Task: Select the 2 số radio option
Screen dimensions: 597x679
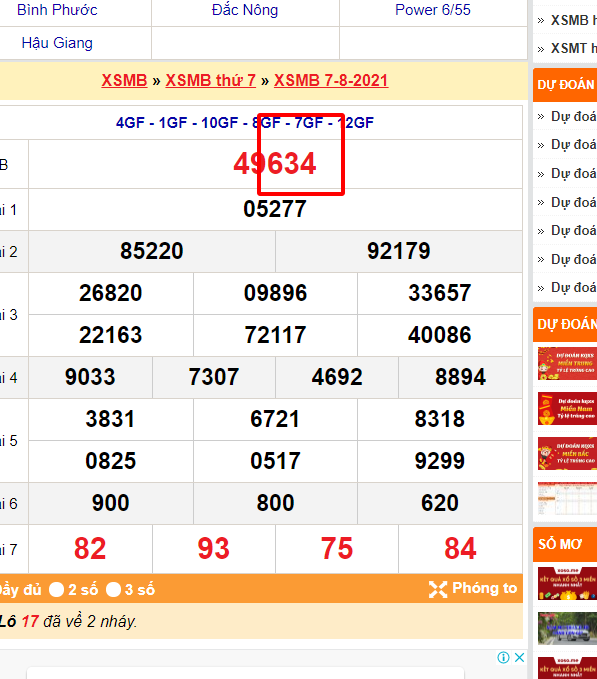Action: [x=57, y=589]
